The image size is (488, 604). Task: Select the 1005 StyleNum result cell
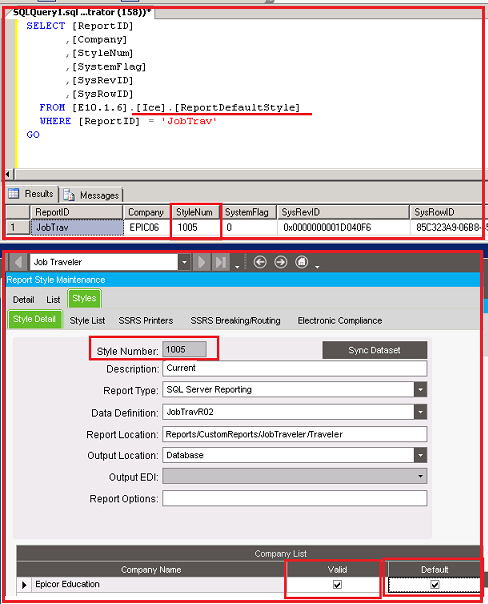195,228
